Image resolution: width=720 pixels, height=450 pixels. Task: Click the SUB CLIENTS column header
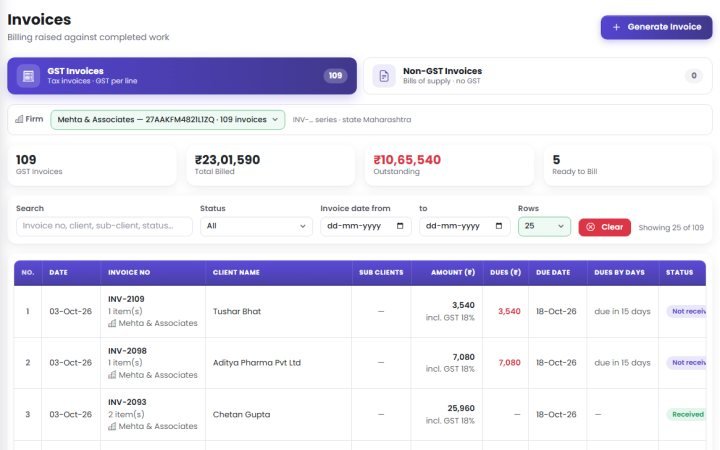point(381,273)
